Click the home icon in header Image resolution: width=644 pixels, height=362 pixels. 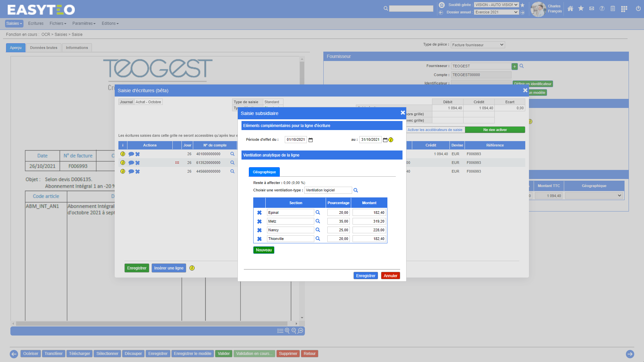click(x=570, y=9)
